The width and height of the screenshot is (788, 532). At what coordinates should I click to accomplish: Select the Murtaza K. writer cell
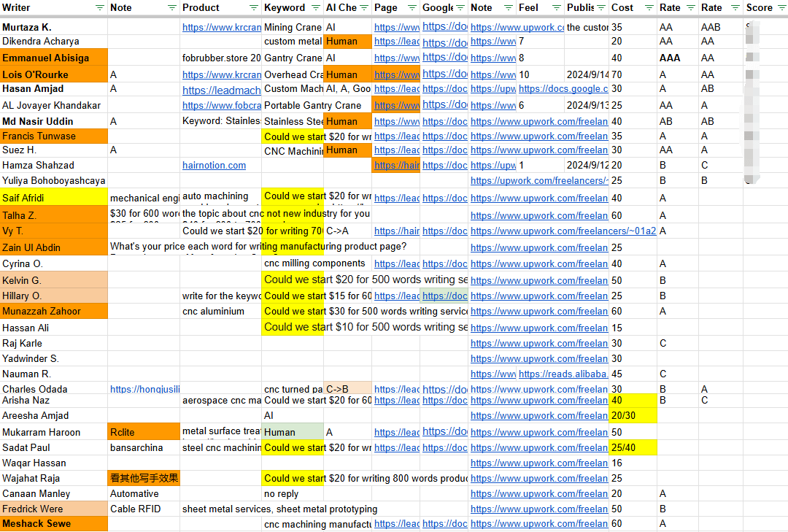(x=54, y=27)
